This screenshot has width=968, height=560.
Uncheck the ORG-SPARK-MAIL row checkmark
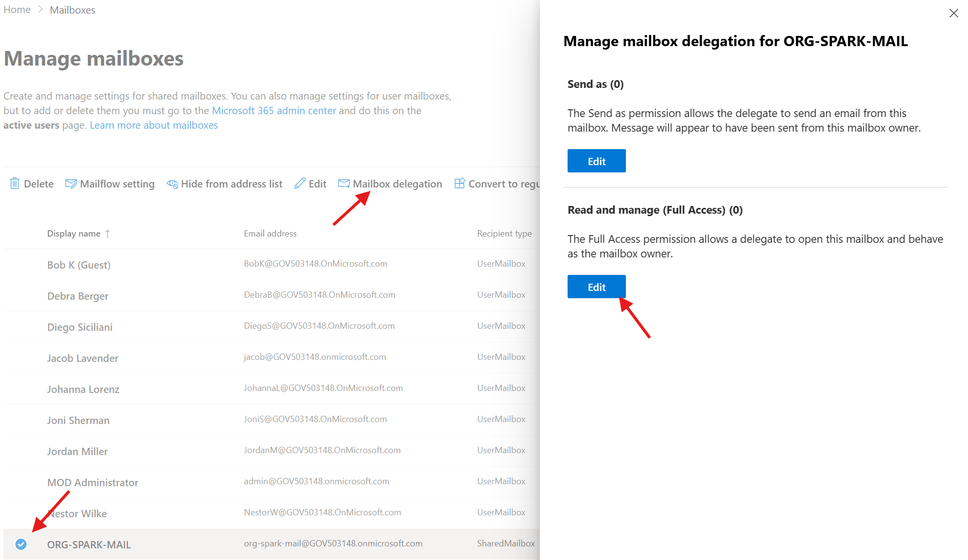click(x=21, y=544)
